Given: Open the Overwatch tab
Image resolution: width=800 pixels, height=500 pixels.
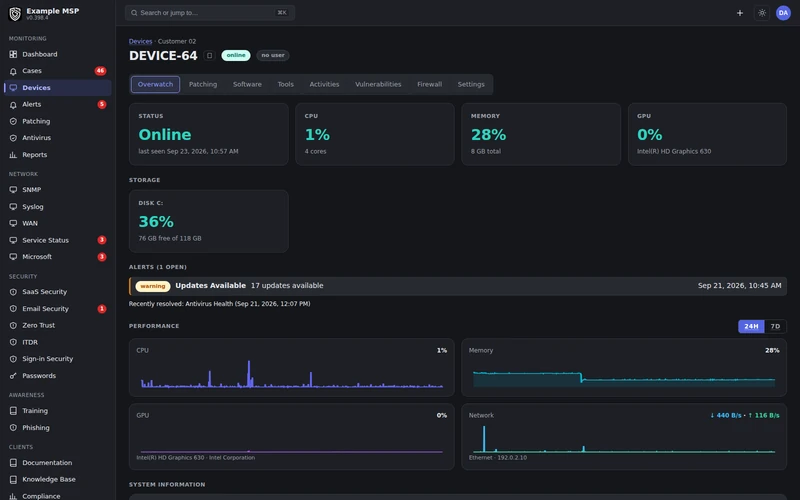Looking at the screenshot, I should (x=156, y=85).
